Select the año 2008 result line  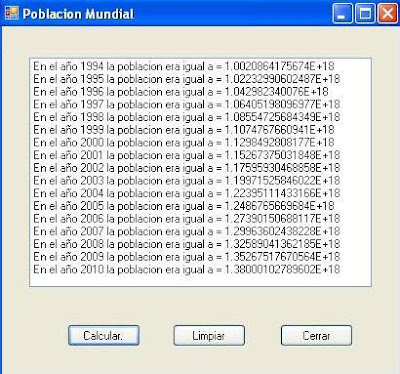coord(187,244)
